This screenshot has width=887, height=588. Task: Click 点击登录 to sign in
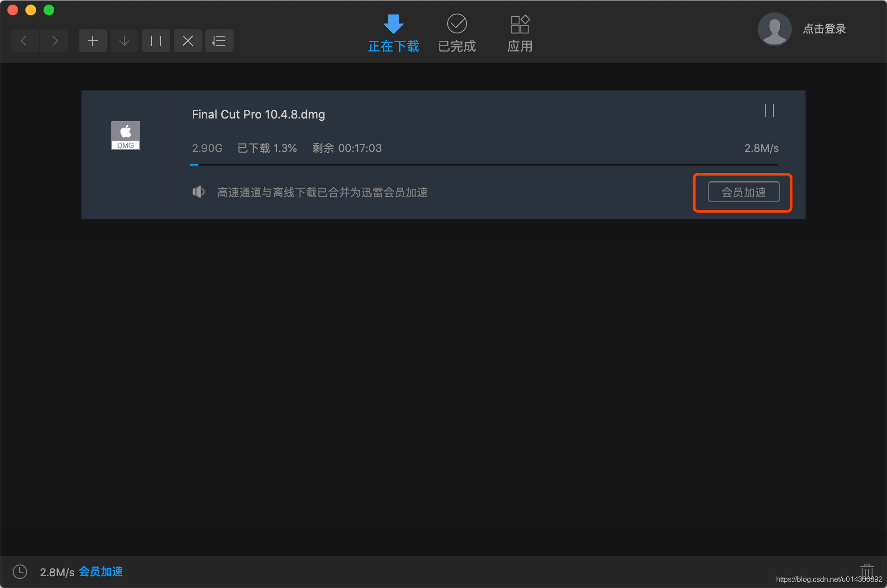[x=824, y=29]
